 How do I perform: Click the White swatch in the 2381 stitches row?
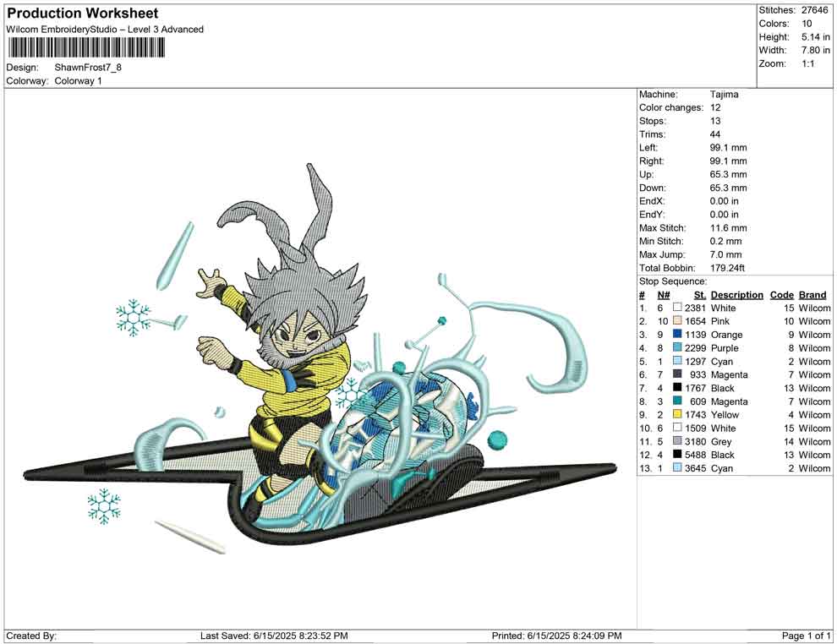677,308
